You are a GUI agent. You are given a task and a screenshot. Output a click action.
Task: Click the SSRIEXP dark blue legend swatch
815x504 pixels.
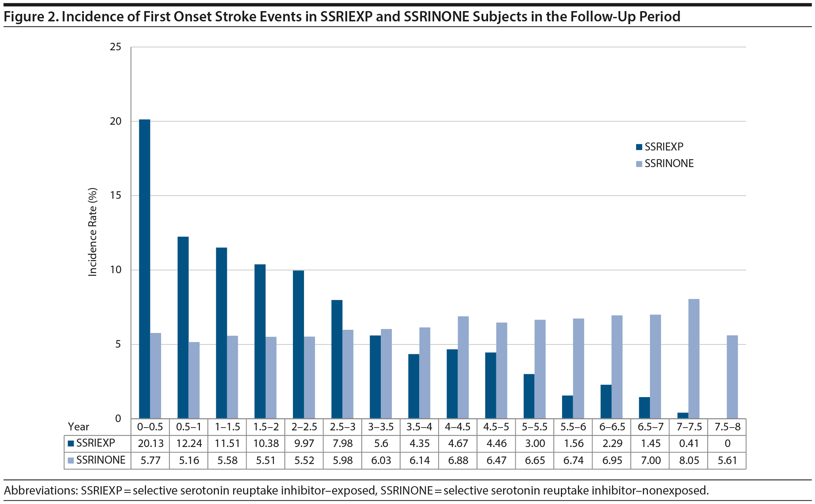point(639,147)
